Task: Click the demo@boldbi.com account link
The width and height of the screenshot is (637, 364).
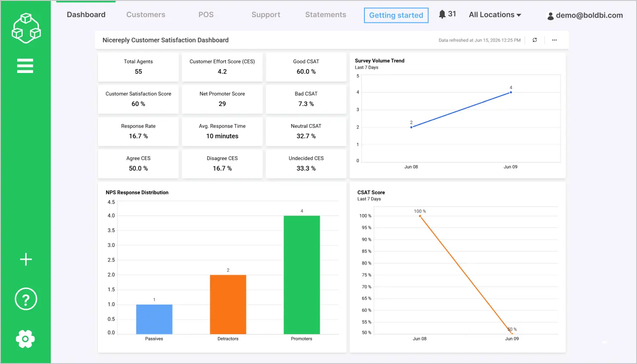Action: (589, 15)
